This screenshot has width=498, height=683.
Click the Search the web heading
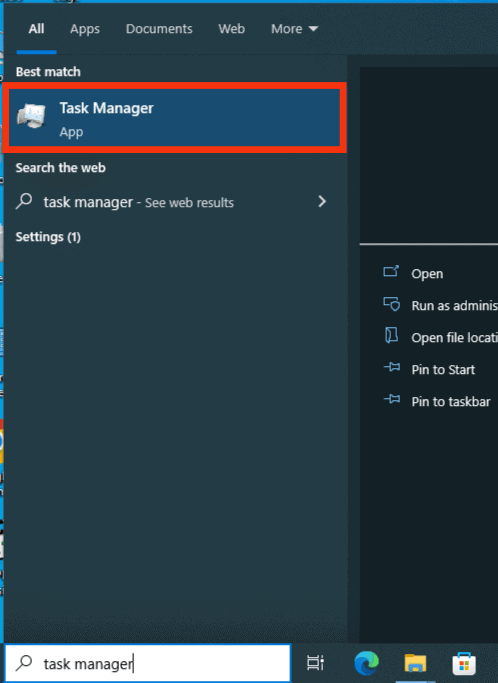coord(61,168)
